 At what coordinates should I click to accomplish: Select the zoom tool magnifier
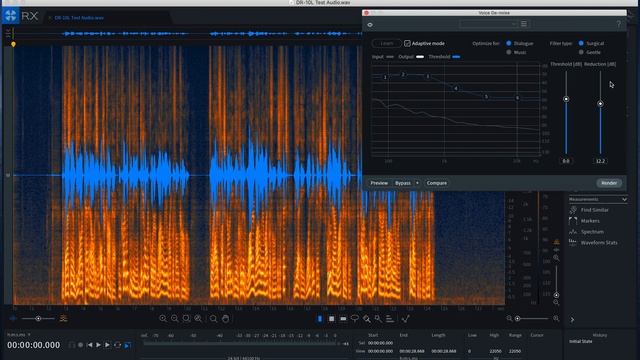213,318
